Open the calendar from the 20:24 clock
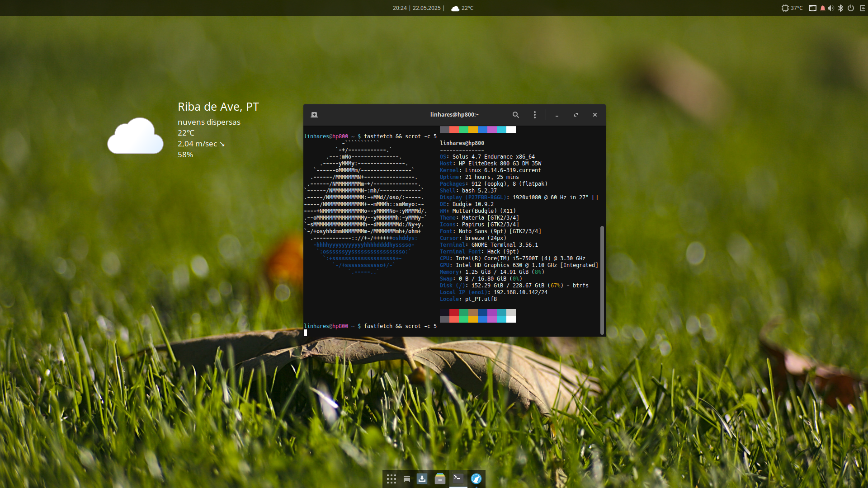Image resolution: width=868 pixels, height=488 pixels. point(400,8)
